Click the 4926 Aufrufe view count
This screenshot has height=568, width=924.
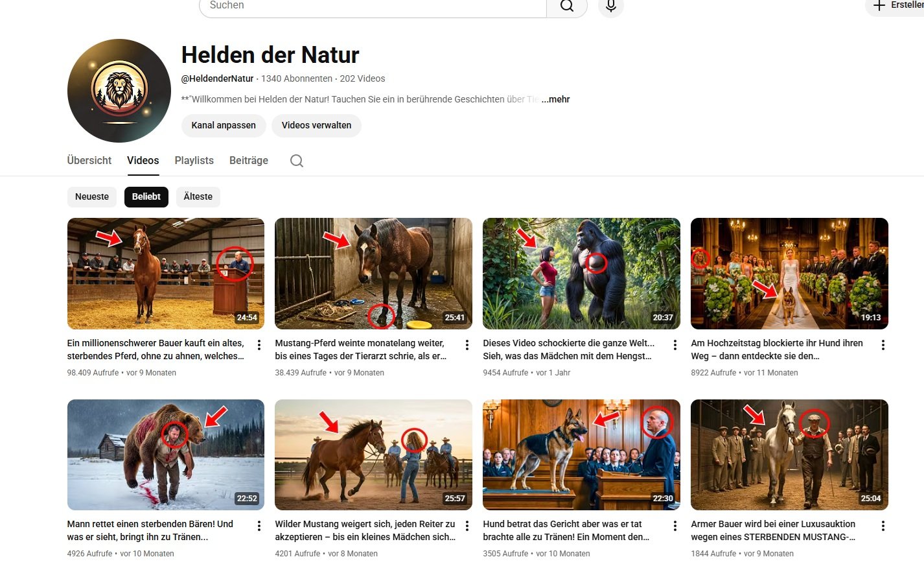point(90,554)
